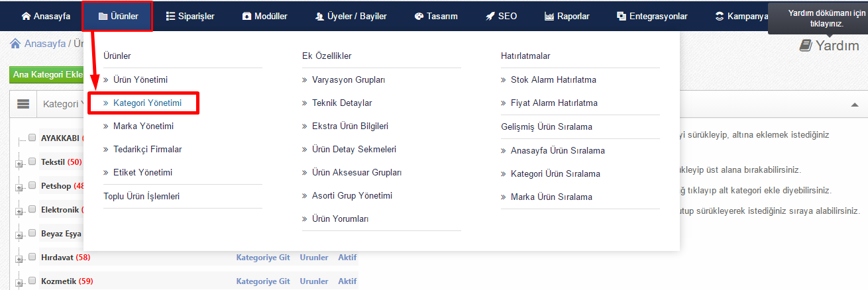Open the SEO rocket menu

click(502, 16)
